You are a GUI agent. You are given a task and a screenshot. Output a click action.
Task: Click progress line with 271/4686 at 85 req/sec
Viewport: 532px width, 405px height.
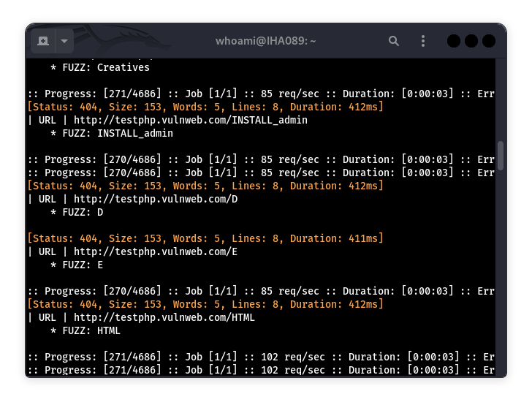(x=260, y=94)
